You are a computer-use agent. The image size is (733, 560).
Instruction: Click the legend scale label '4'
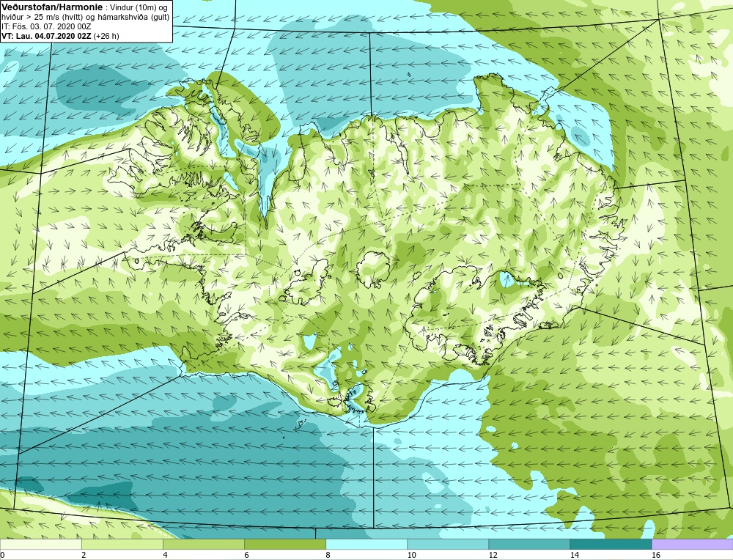(x=165, y=555)
